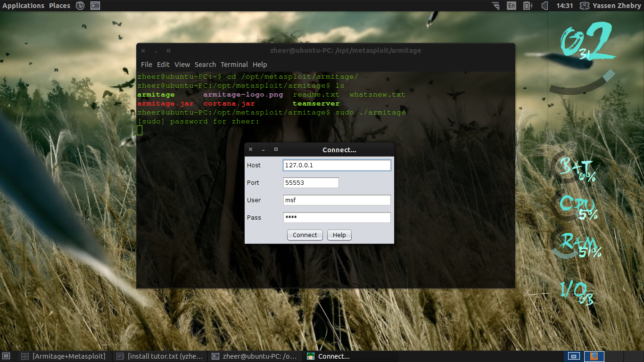
Task: Click the I/O desktop widget
Action: click(576, 292)
